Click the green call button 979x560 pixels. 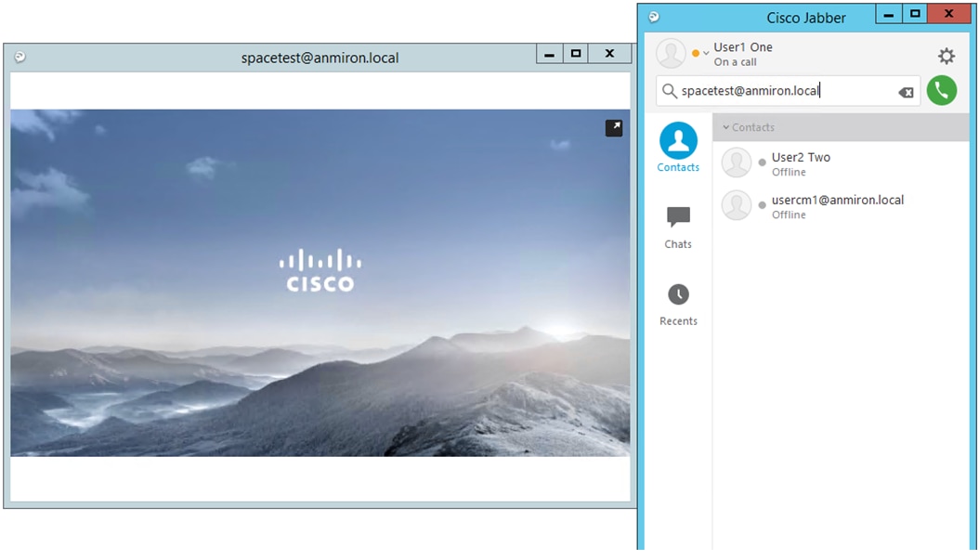pos(942,90)
